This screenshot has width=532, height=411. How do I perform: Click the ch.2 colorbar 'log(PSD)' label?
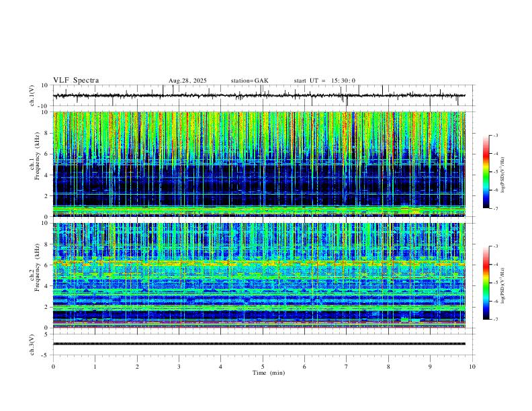click(502, 286)
